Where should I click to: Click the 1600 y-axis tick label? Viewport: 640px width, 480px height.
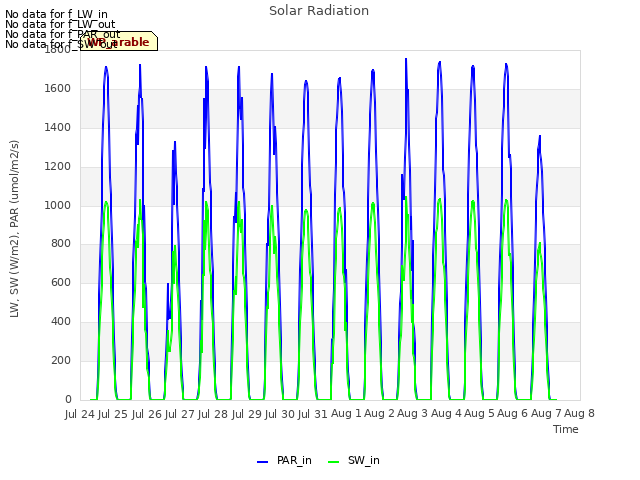tap(58, 89)
